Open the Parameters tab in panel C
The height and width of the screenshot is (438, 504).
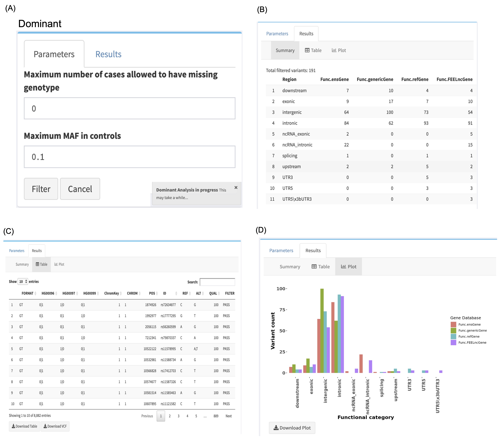click(x=17, y=251)
